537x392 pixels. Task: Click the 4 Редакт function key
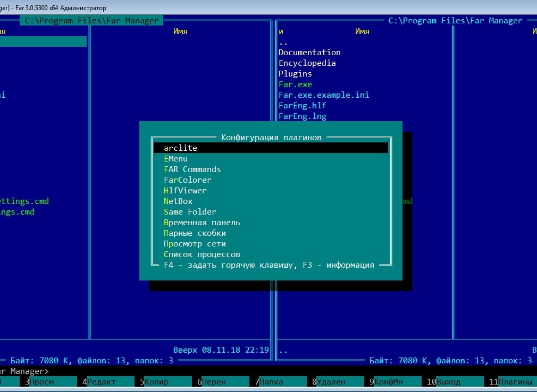pos(108,381)
